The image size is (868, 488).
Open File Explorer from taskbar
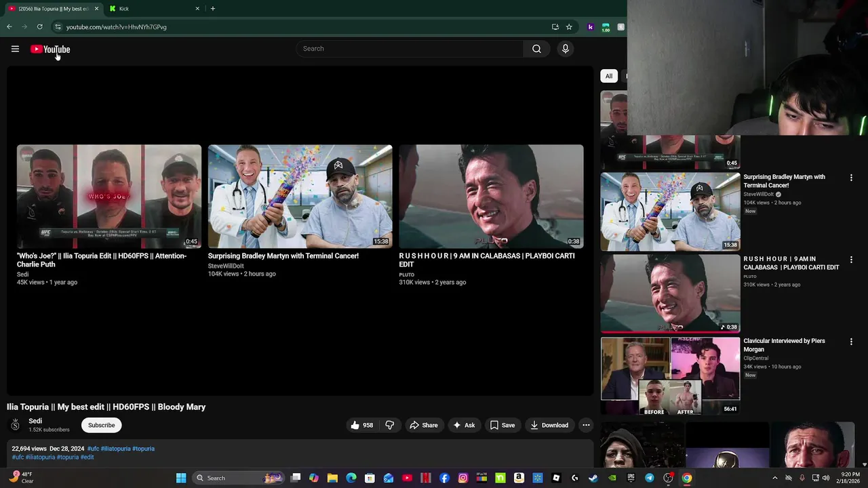pyautogui.click(x=332, y=478)
